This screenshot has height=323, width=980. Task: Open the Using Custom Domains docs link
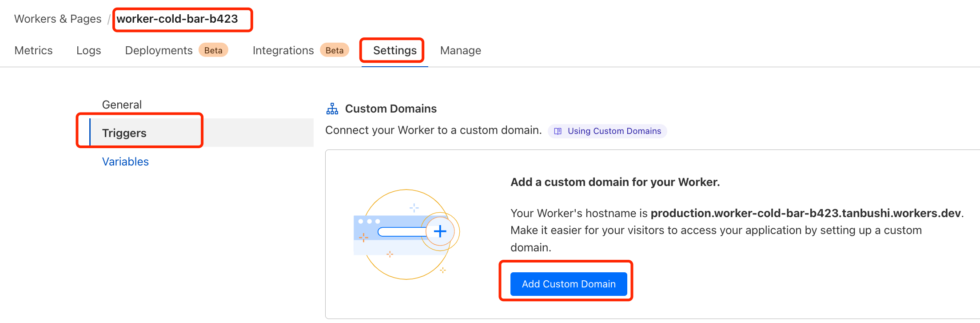point(607,131)
